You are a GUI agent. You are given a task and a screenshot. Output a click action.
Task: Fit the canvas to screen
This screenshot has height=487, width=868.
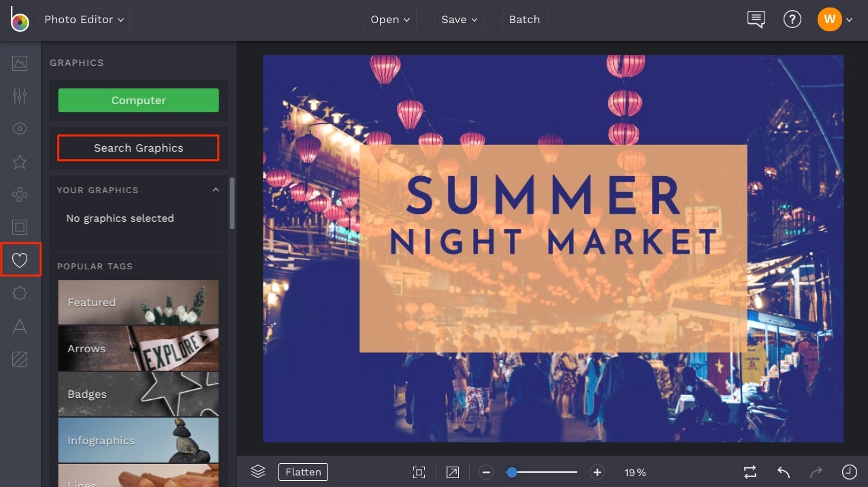[x=418, y=471]
